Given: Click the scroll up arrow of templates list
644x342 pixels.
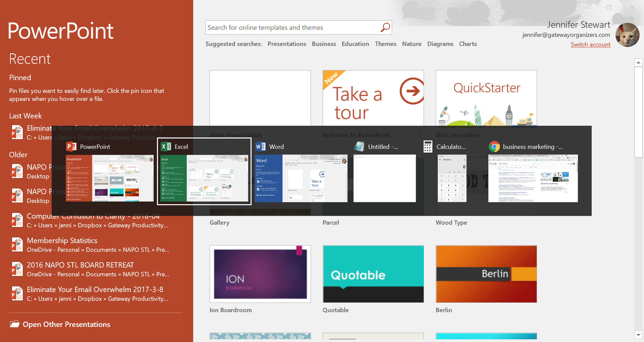Looking at the screenshot, I should pos(638,62).
